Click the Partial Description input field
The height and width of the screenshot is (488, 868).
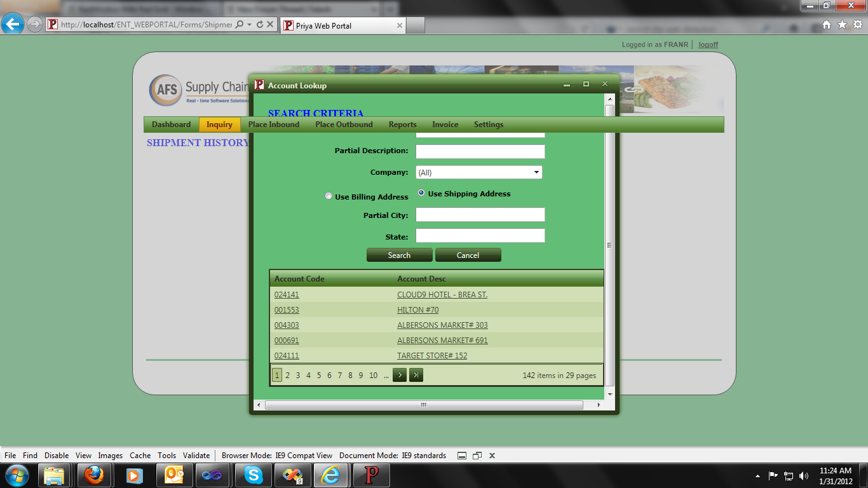(x=480, y=151)
